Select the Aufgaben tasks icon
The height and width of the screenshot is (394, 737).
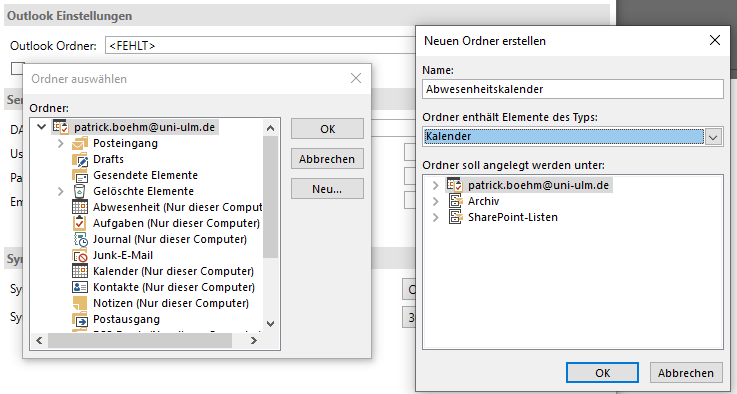80,223
